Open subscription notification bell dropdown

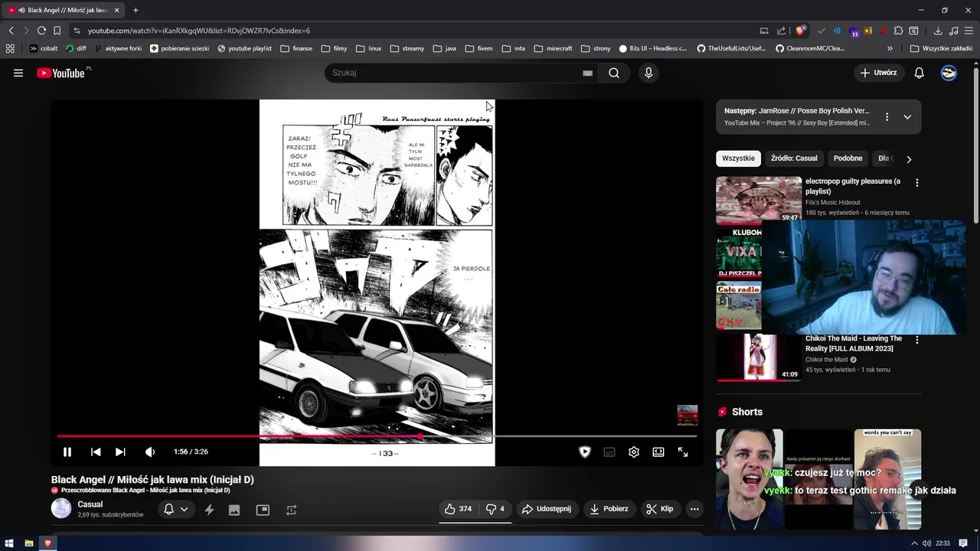click(176, 510)
